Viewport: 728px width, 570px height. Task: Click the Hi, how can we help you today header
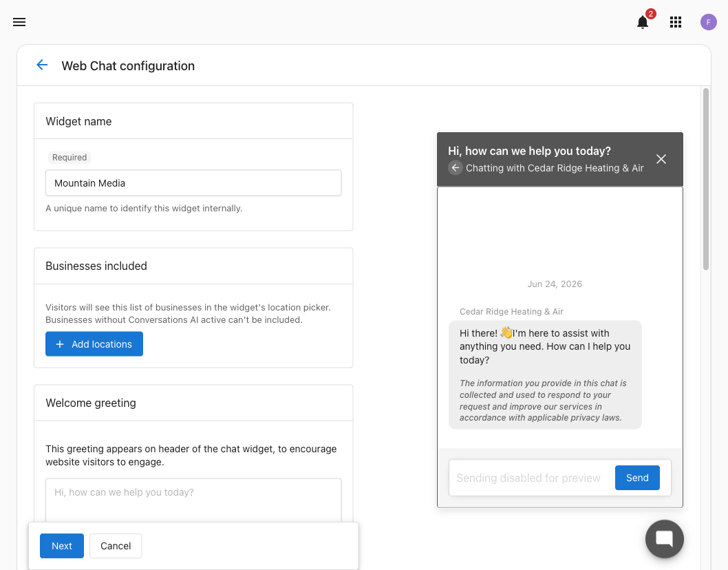529,151
